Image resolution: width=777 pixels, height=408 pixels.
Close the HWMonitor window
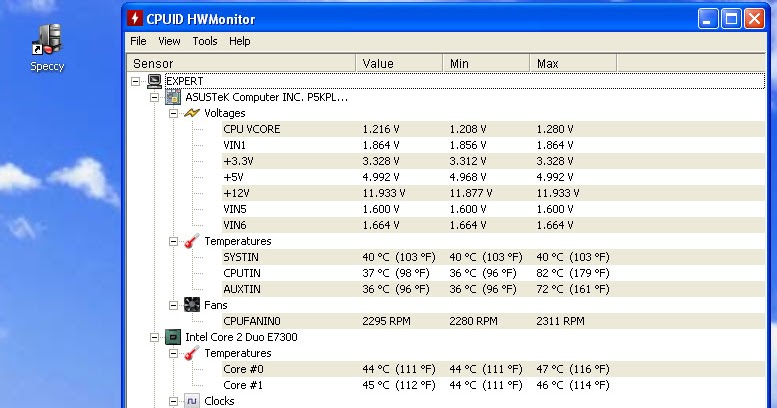(754, 19)
